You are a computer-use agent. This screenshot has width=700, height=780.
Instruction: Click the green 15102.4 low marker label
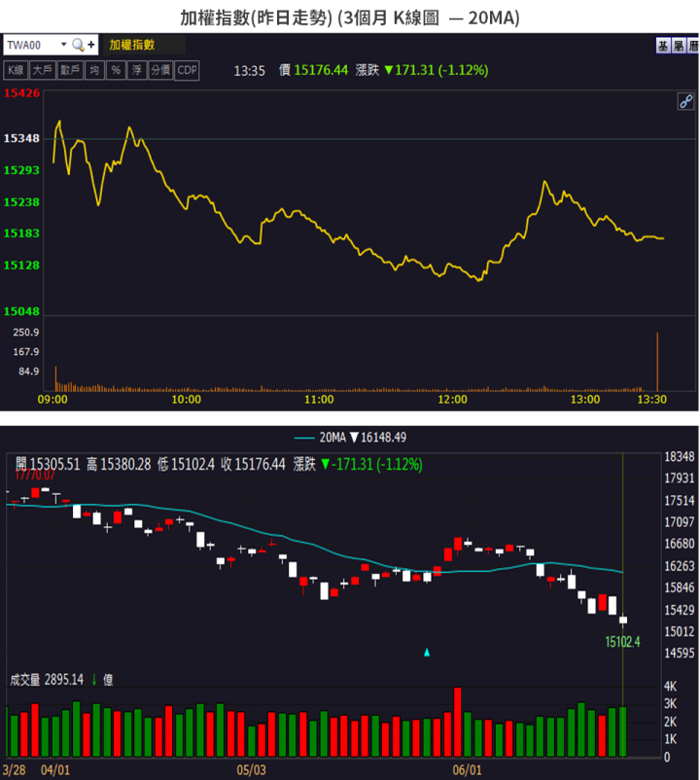click(x=622, y=642)
